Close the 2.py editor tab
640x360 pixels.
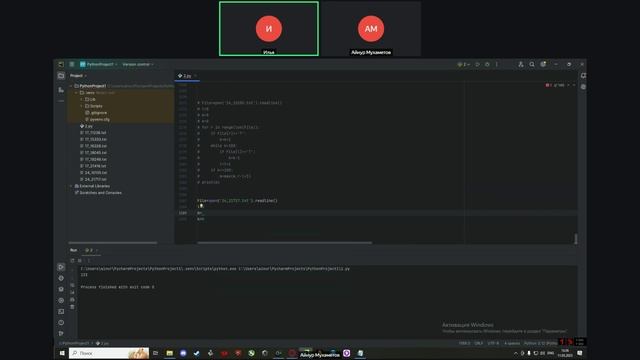(x=196, y=76)
